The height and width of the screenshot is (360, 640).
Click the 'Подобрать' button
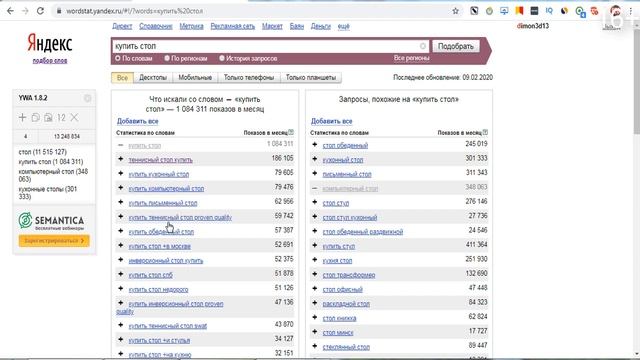coord(456,46)
